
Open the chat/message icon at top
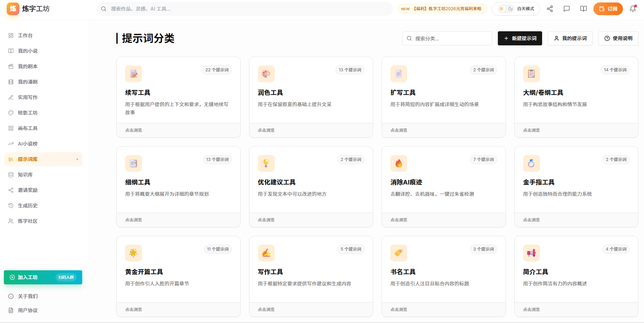(567, 9)
